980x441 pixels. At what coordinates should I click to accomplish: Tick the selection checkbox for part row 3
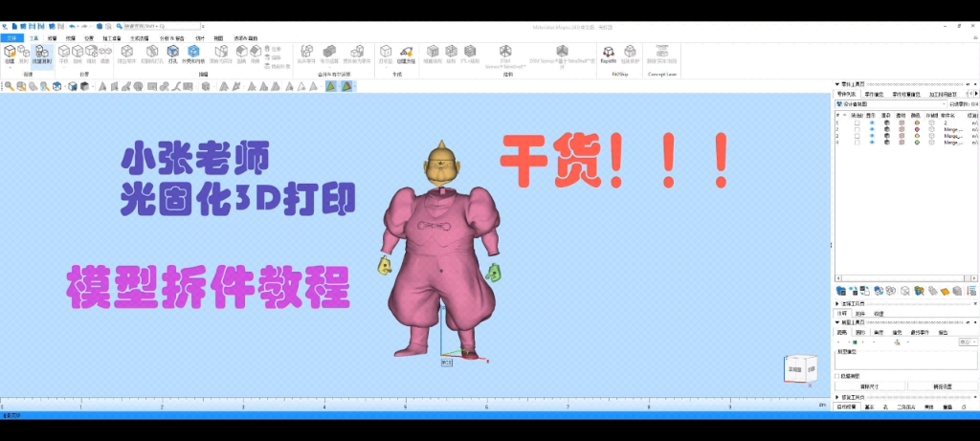click(x=857, y=136)
